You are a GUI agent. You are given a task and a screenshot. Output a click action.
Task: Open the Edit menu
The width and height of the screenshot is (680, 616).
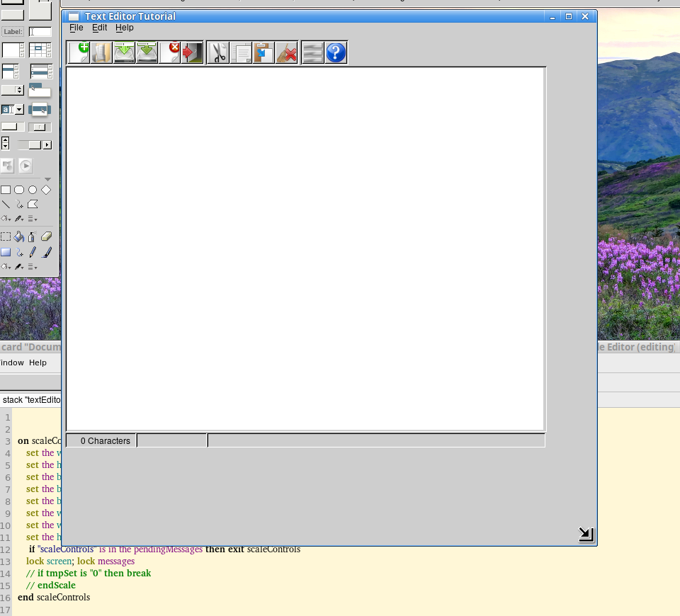click(x=99, y=28)
